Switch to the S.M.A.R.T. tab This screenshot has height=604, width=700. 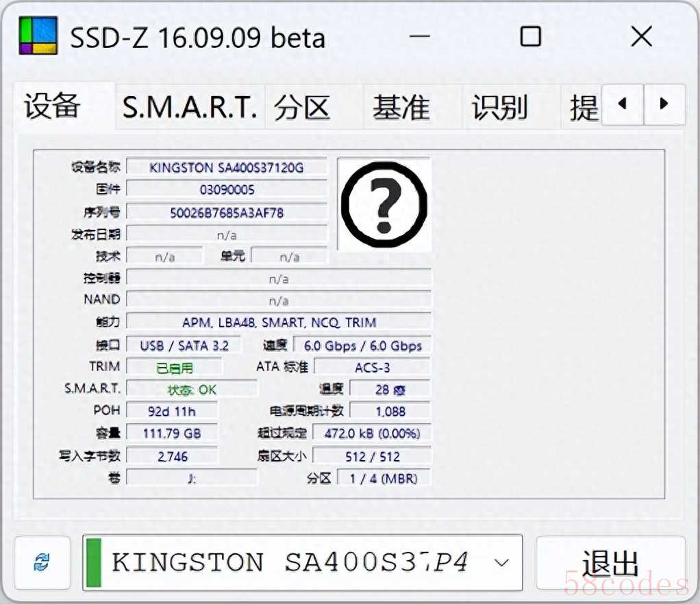point(190,107)
